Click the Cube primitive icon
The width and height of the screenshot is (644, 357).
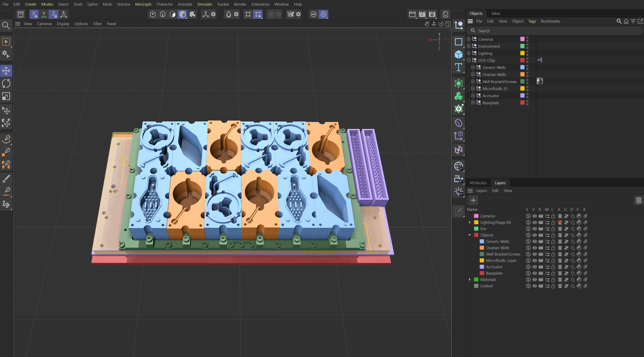(458, 54)
